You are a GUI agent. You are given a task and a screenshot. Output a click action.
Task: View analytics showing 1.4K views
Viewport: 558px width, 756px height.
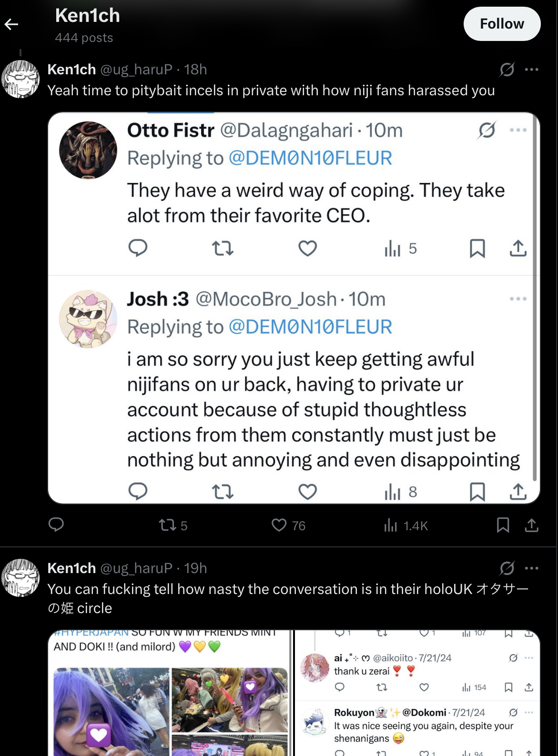click(x=391, y=525)
